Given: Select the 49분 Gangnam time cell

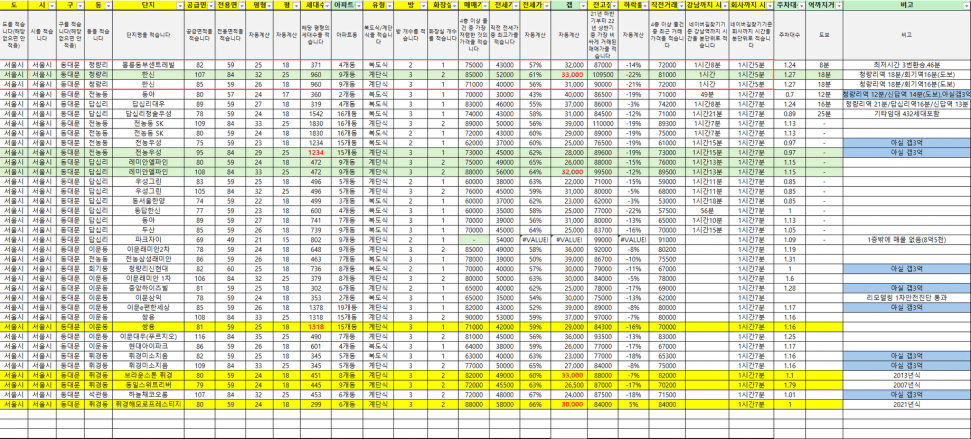Looking at the screenshot, I should coord(706,94).
